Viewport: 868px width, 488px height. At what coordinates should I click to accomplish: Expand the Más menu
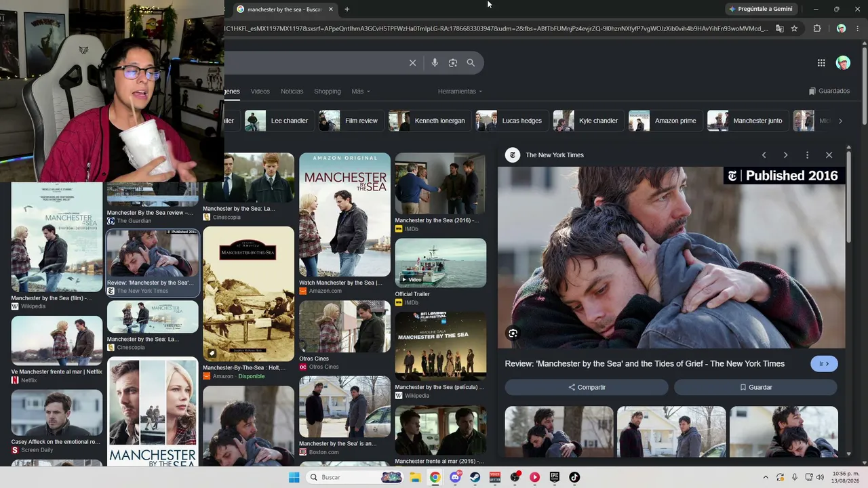click(x=361, y=91)
